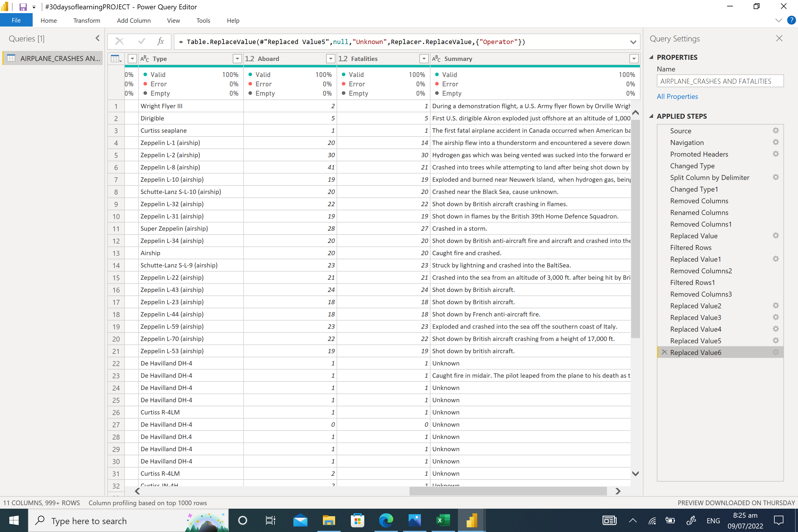
Task: Open the File menu
Action: tap(16, 20)
